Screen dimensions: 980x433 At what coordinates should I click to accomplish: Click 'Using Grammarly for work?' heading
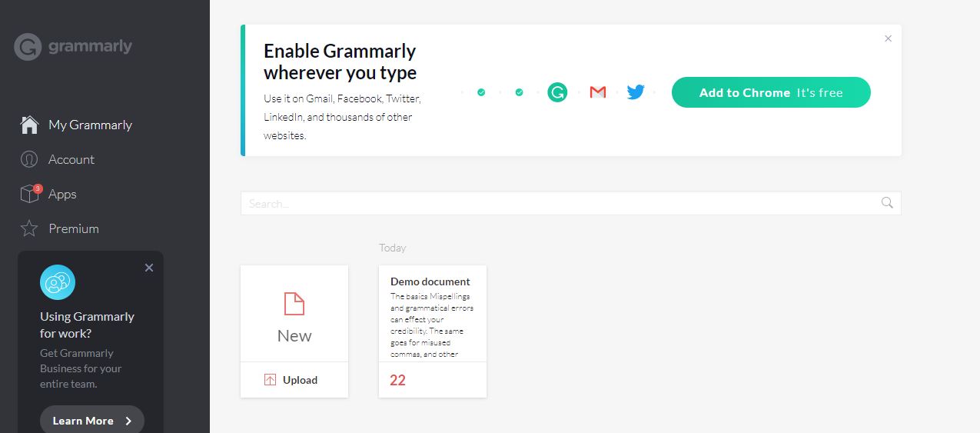(87, 325)
